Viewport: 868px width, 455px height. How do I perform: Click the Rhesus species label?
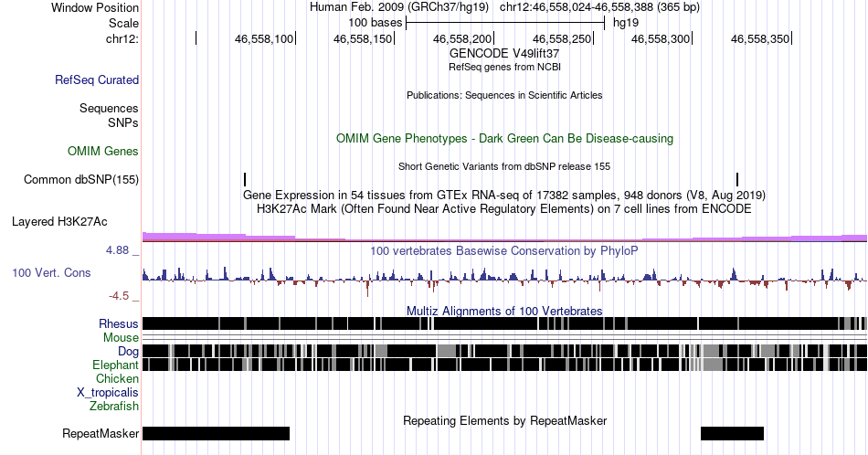point(119,323)
